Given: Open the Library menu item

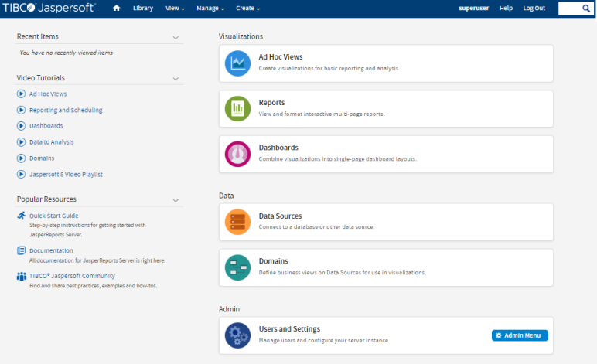Looking at the screenshot, I should tap(143, 8).
